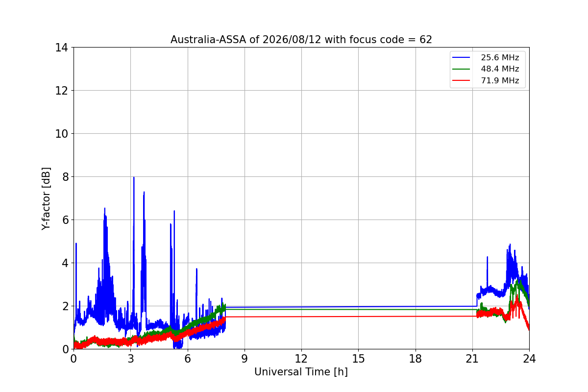Click the 18 tick on the time axis
Image resolution: width=588 pixels, height=392 pixels.
tap(415, 359)
